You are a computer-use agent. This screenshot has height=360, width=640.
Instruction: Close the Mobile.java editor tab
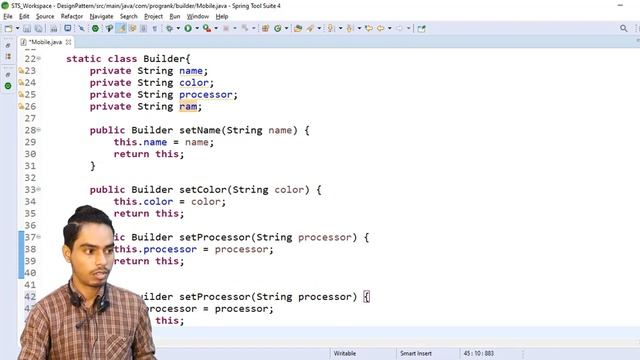coord(69,42)
